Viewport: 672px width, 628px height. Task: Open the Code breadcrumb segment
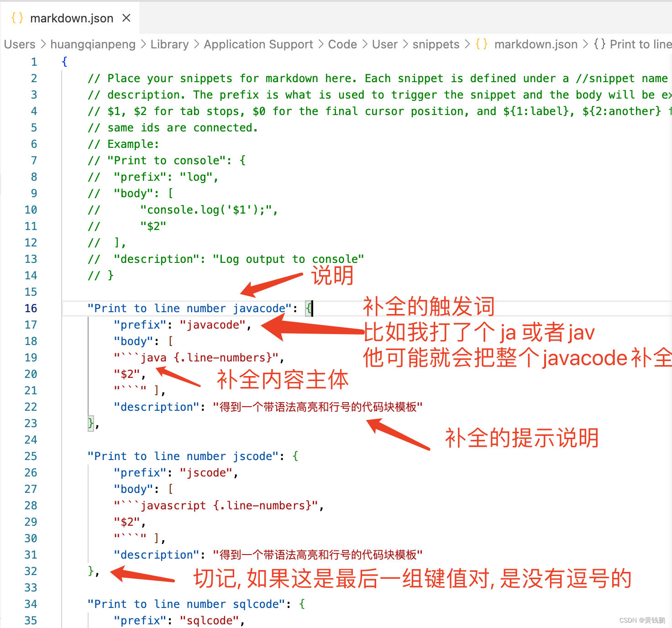(x=342, y=44)
